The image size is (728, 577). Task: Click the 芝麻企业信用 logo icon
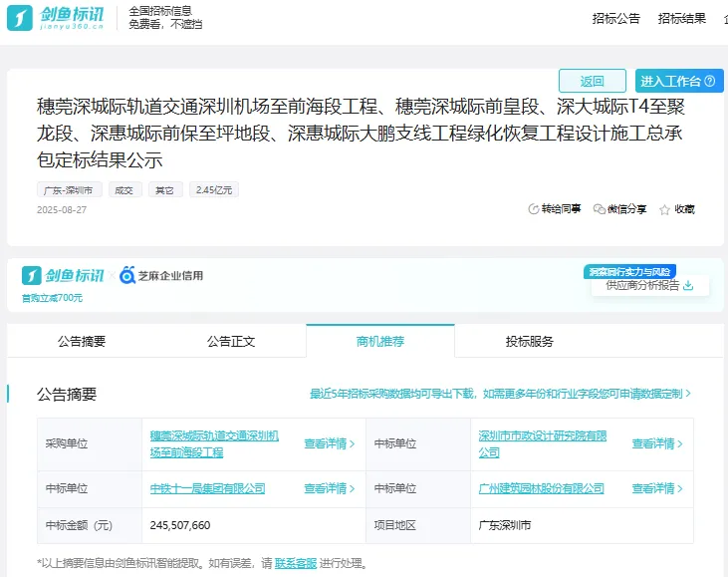[x=127, y=275]
